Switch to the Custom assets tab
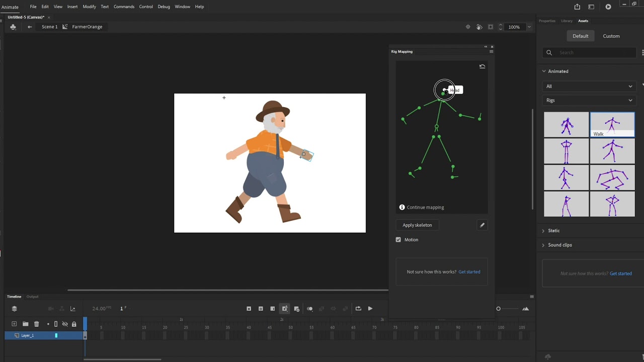The width and height of the screenshot is (644, 362). [x=611, y=36]
